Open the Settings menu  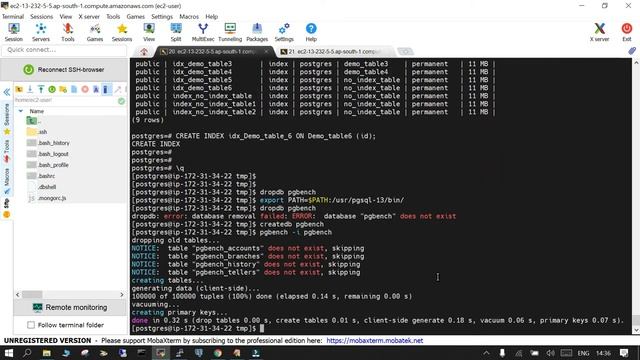162,17
